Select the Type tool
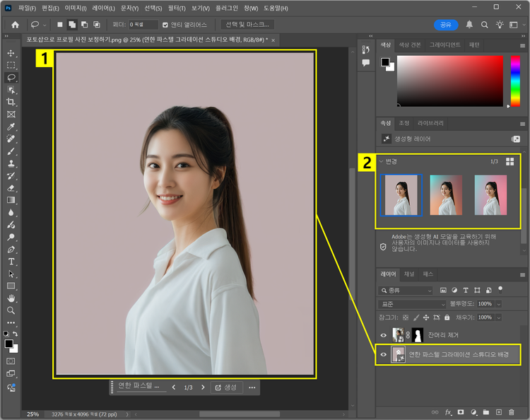The image size is (530, 420). coord(11,262)
